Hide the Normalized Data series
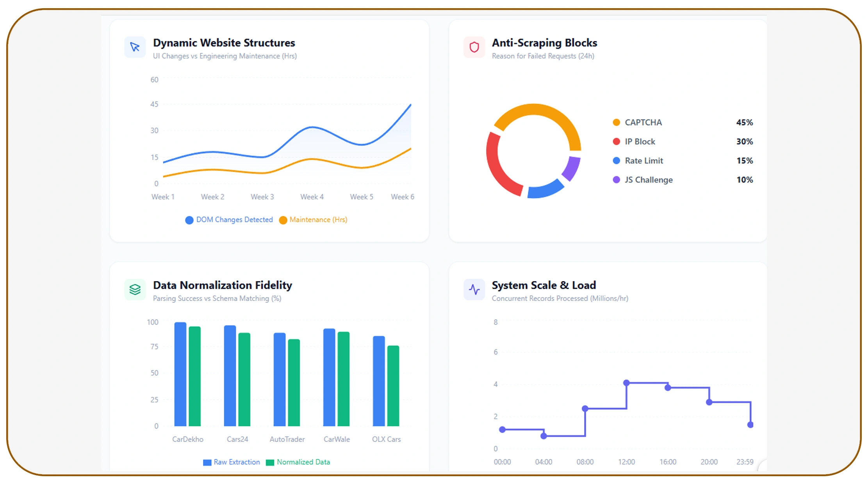Image resolution: width=868 pixels, height=484 pixels. [x=298, y=462]
